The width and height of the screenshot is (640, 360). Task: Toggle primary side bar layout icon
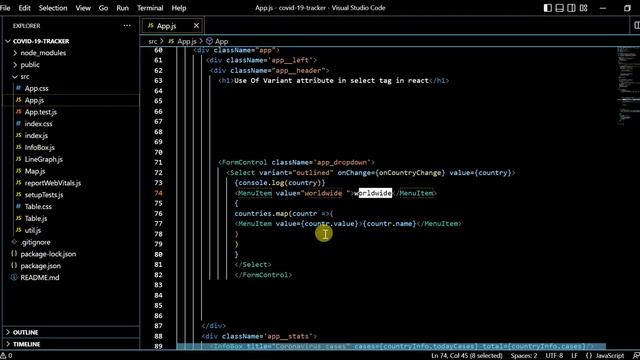click(x=547, y=8)
